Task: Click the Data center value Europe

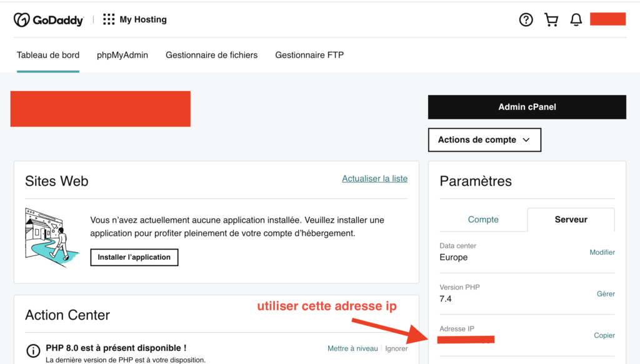Action: [454, 257]
